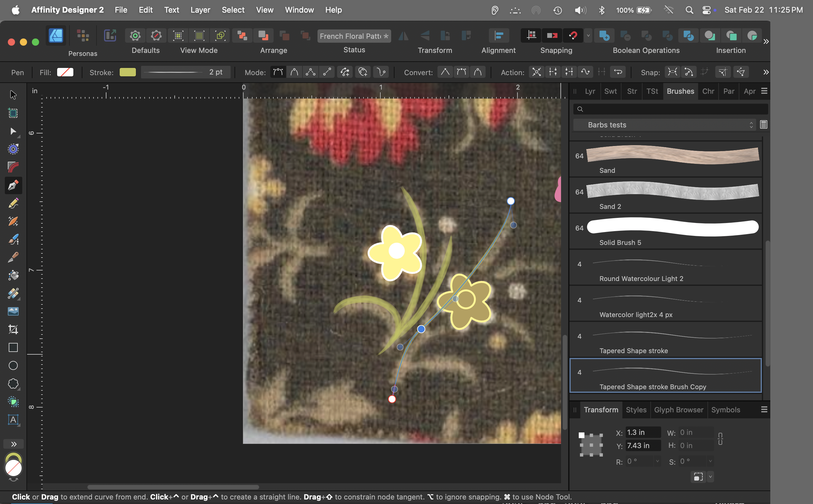
Task: Switch to the Styles tab
Action: coord(636,410)
